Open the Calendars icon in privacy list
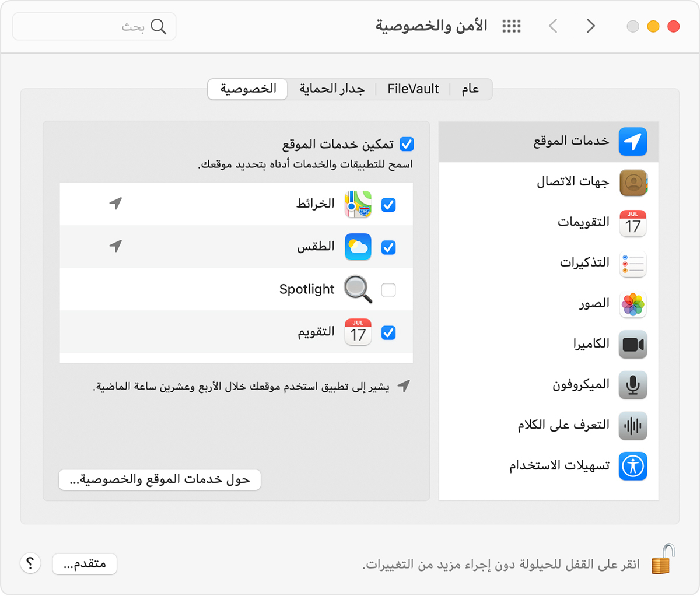 [x=633, y=223]
